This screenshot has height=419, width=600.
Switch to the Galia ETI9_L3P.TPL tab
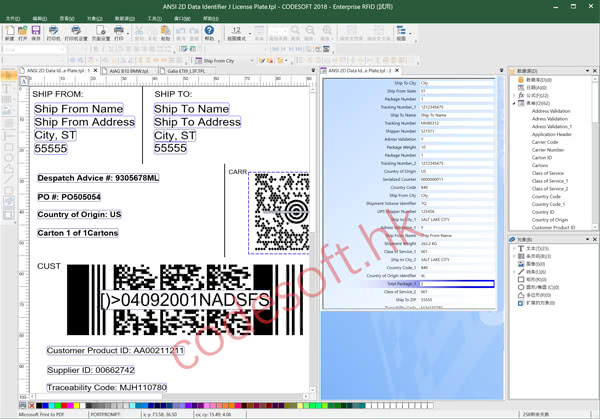tap(186, 71)
